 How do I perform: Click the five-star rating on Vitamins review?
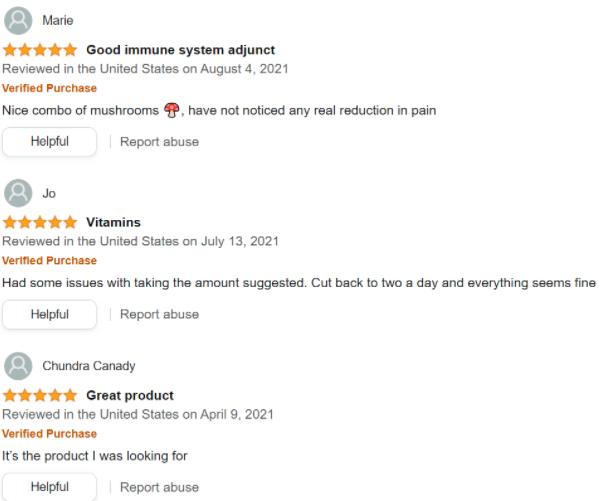tap(40, 222)
